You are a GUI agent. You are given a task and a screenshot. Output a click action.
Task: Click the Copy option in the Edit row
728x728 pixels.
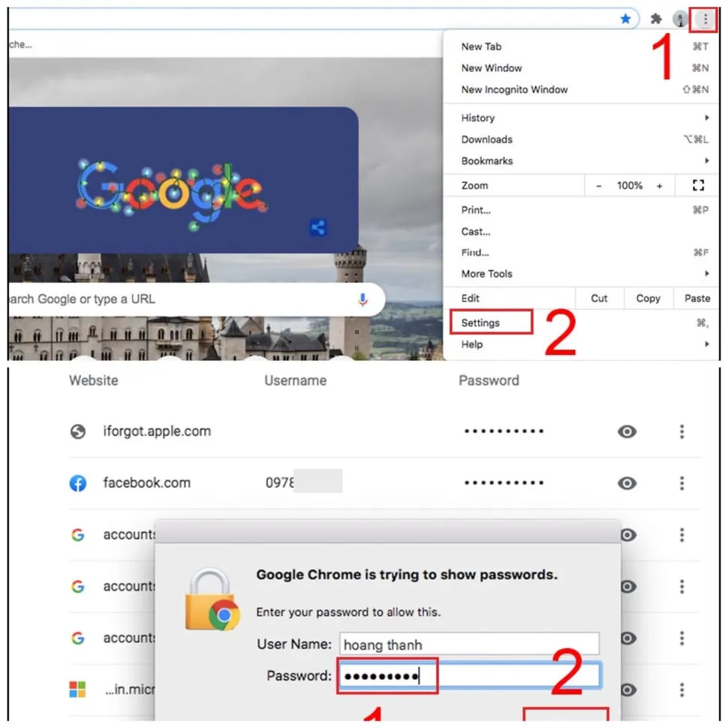[648, 298]
